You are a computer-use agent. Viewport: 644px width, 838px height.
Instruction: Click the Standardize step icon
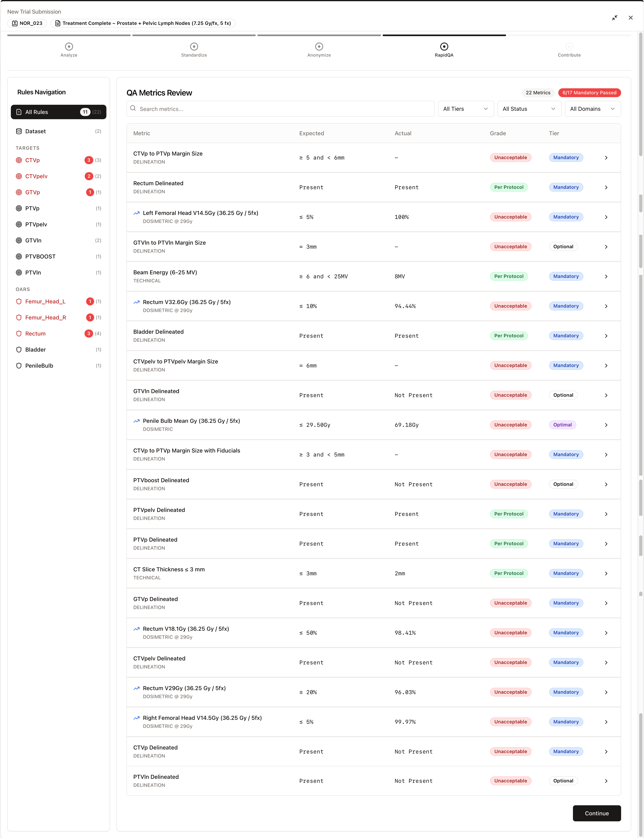[x=194, y=46]
